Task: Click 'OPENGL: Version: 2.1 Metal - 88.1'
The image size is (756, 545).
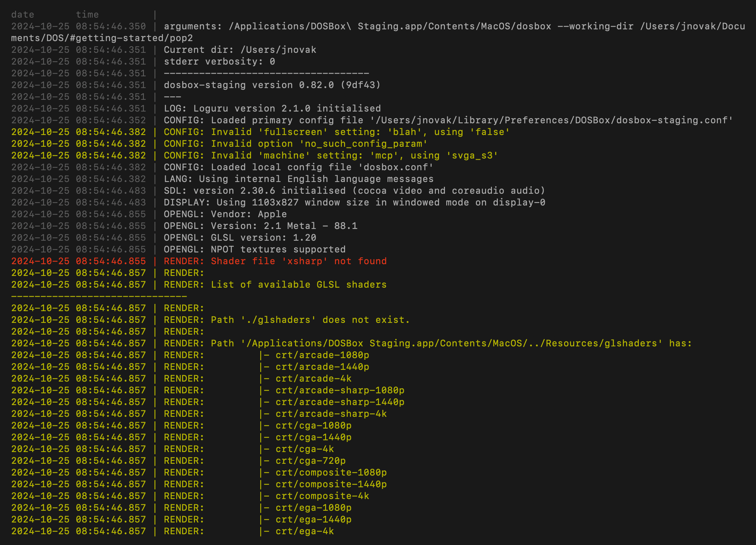Action: coord(260,226)
